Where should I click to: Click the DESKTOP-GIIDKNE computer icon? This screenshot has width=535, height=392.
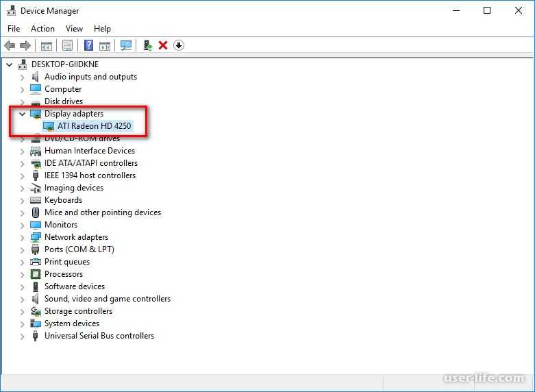23,64
